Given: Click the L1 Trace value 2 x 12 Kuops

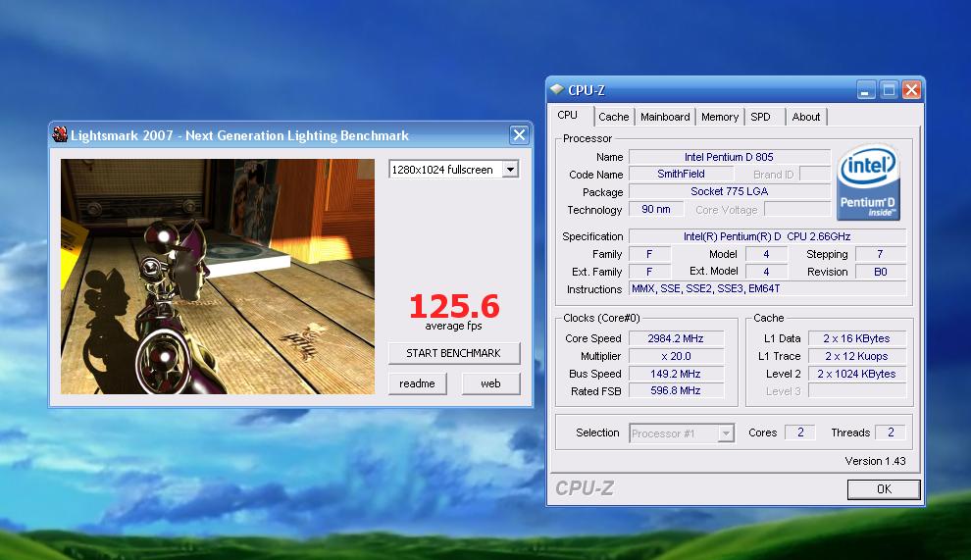Looking at the screenshot, I should point(856,356).
